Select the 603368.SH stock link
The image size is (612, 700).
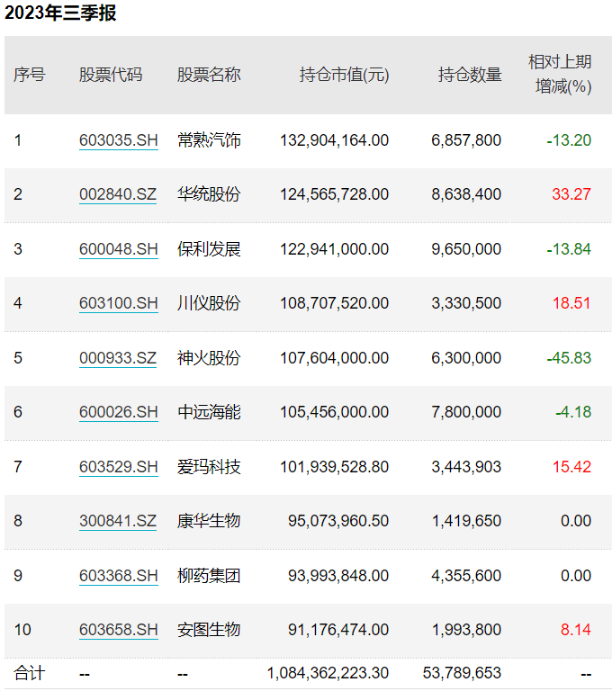coord(118,576)
